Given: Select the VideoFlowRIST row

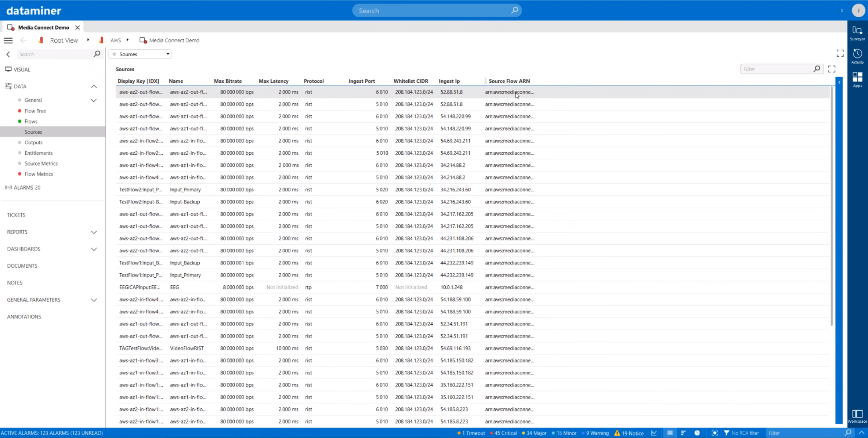Looking at the screenshot, I should click(473, 348).
